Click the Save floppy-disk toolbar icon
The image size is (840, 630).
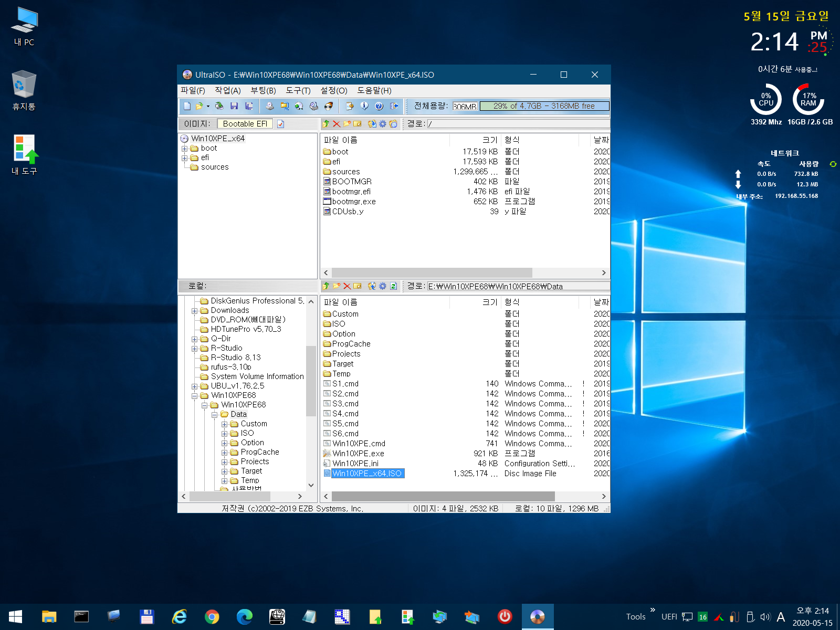point(234,106)
